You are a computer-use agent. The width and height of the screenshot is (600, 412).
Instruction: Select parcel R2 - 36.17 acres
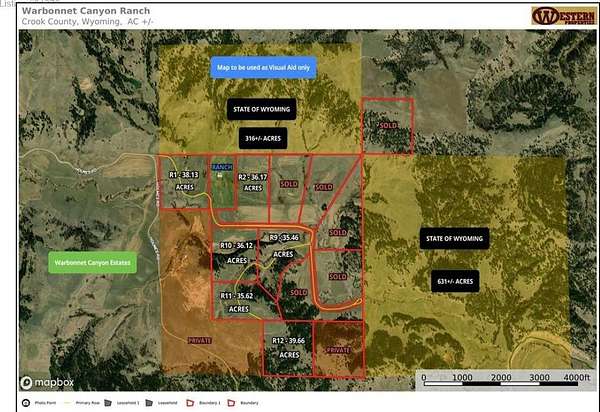(x=253, y=181)
